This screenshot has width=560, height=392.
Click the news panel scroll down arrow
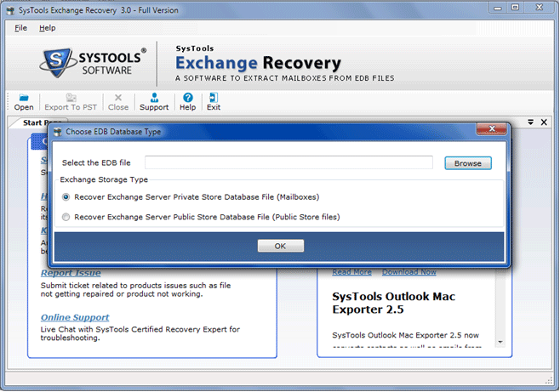[500, 342]
